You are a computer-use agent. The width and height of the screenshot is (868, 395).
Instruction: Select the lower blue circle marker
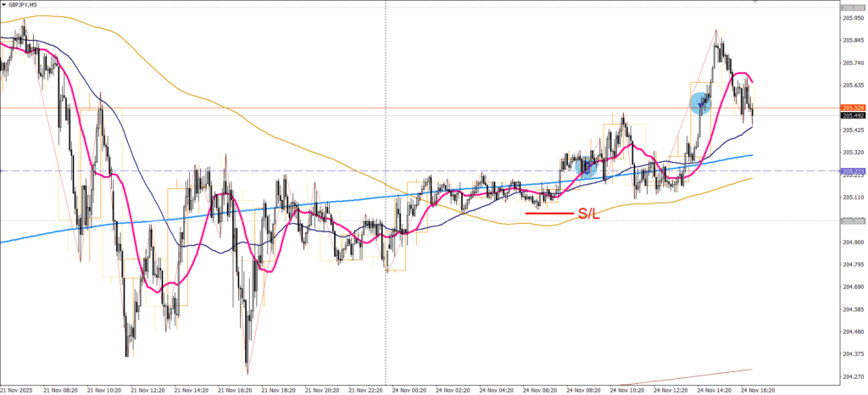[x=586, y=167]
